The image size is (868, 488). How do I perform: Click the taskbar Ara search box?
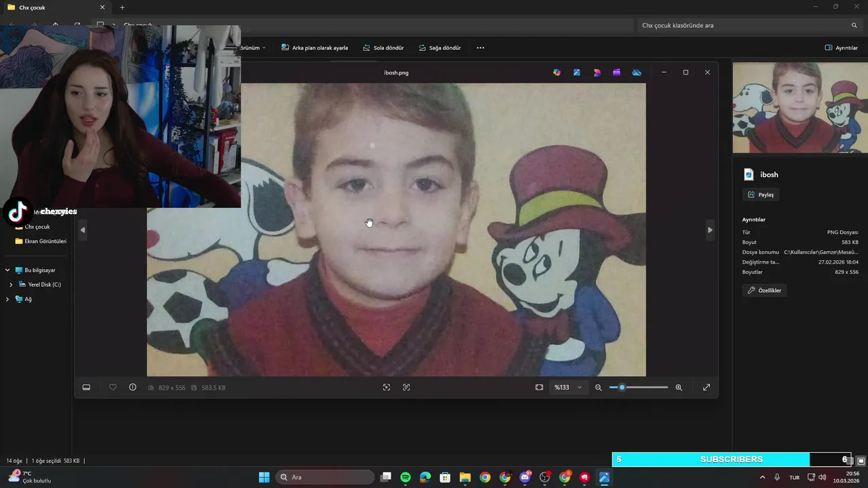coord(325,477)
